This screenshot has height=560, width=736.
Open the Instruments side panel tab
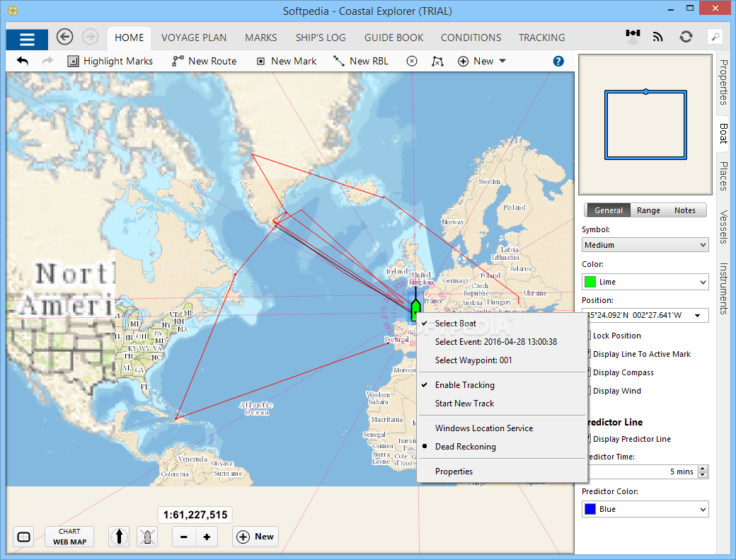pyautogui.click(x=723, y=289)
